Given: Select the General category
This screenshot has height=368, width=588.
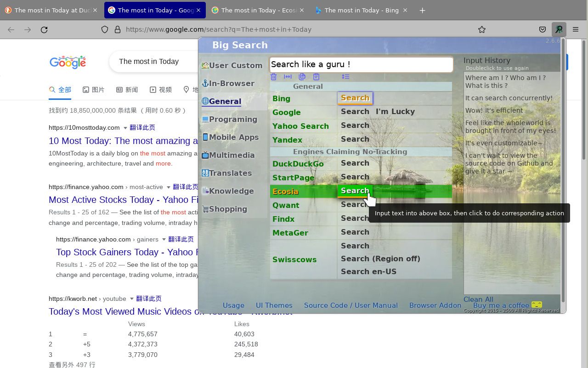Looking at the screenshot, I should 221,101.
